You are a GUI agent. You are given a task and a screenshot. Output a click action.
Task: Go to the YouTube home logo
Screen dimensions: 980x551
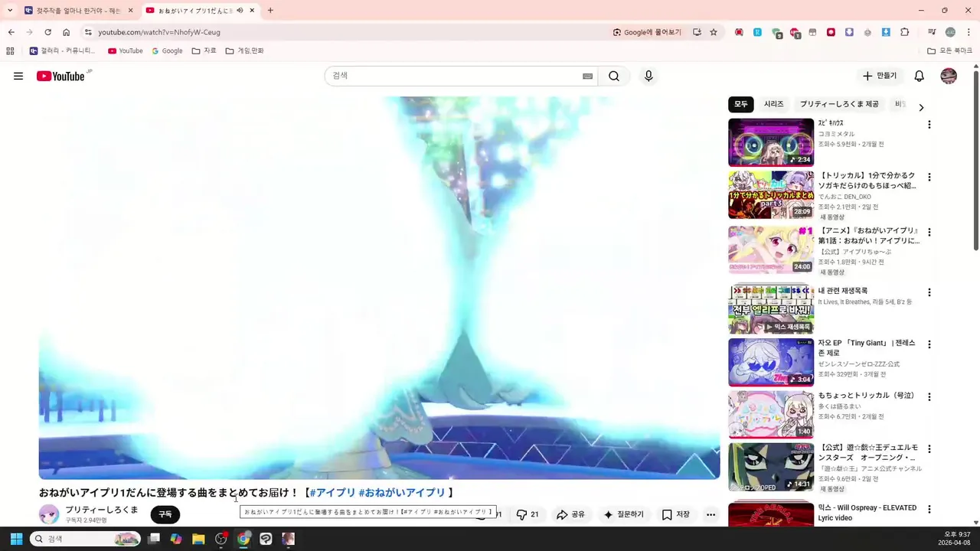point(60,76)
